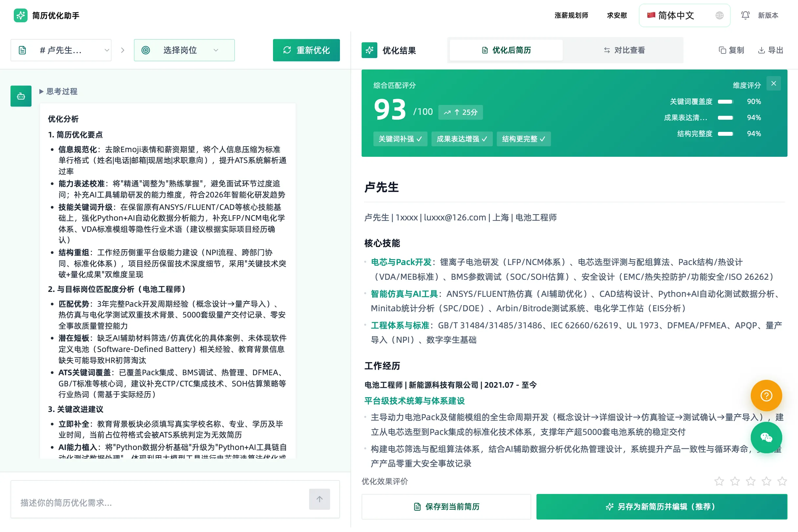Image resolution: width=798 pixels, height=532 pixels.
Task: Rate optimization with the third star
Action: tap(750, 481)
